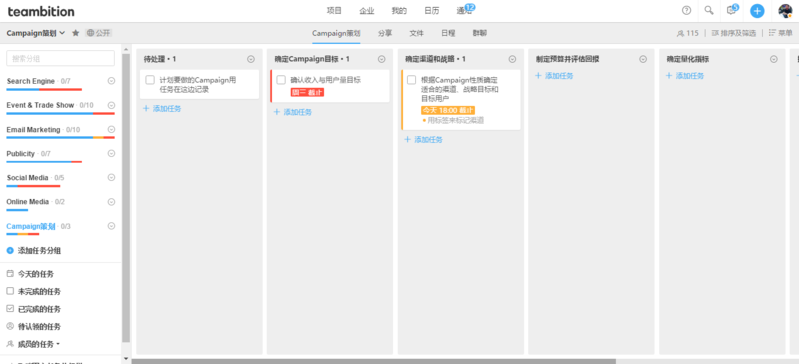This screenshot has height=364, width=799.
Task: Select Social Media task group
Action: [x=28, y=177]
